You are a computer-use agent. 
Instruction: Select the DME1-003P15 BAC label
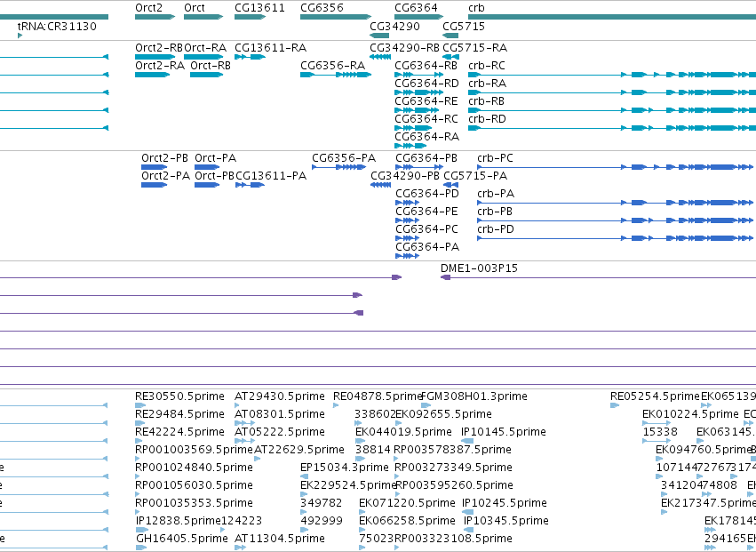[x=479, y=268]
